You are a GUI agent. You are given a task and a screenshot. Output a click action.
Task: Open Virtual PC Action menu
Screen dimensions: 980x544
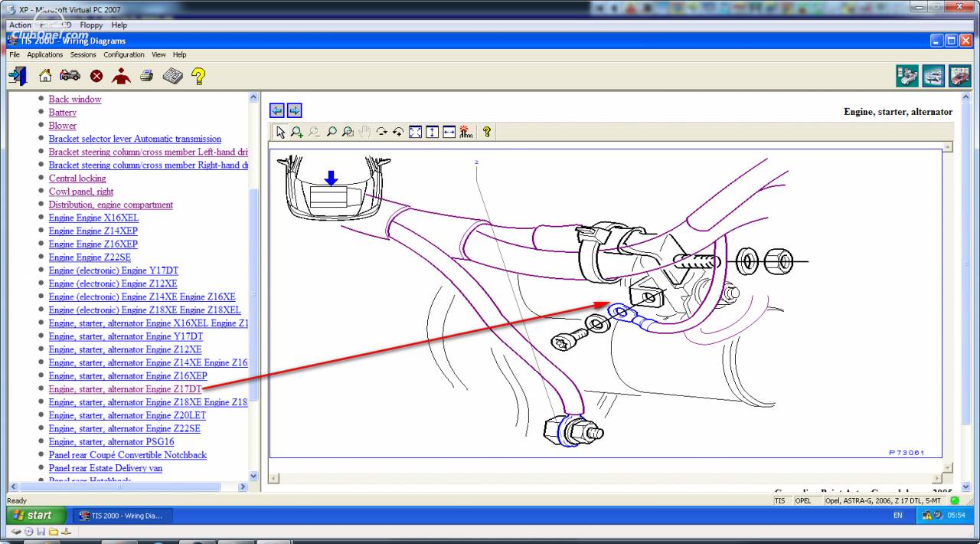[20, 25]
